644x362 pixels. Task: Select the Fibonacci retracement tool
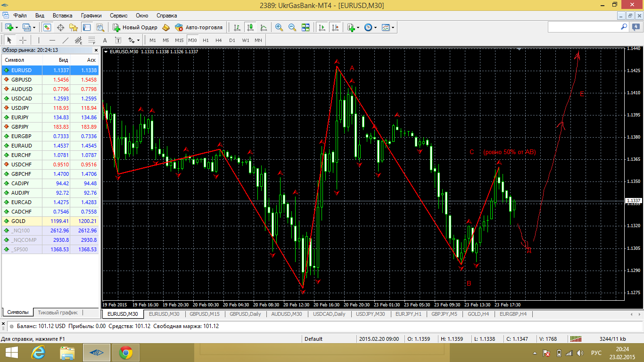[x=91, y=40]
